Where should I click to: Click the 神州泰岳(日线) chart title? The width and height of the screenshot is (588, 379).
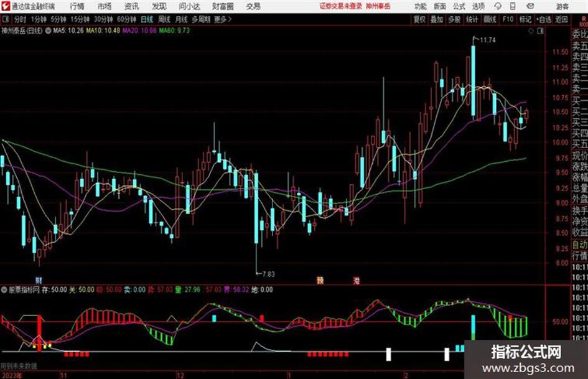coord(22,30)
